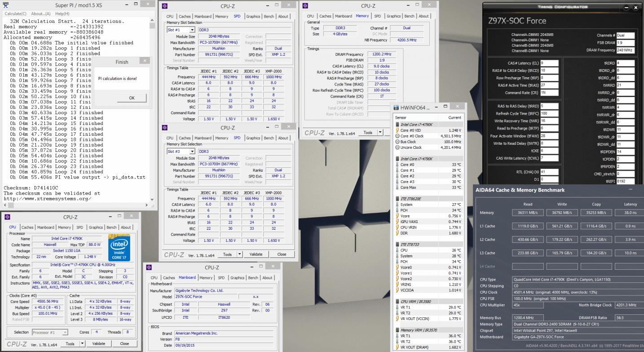Screen dimensions: 644x352
Task: Click the tREFI value field
Action: click(626, 181)
